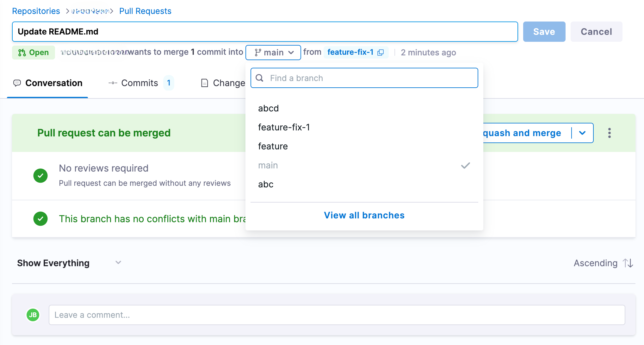Expand the Squash and merge options arrow
Viewport: 644px width, 345px height.
(x=582, y=133)
